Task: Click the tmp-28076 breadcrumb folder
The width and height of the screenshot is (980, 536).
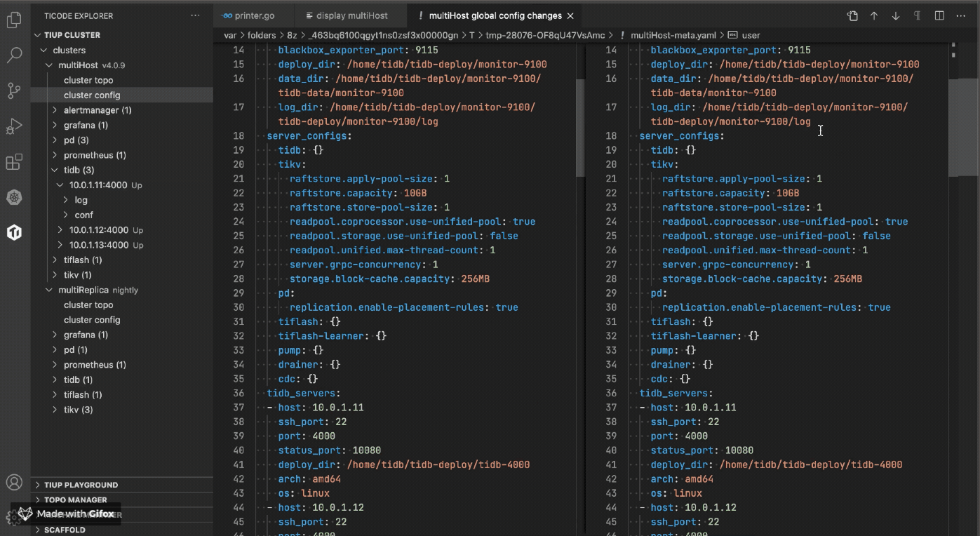Action: tap(545, 35)
